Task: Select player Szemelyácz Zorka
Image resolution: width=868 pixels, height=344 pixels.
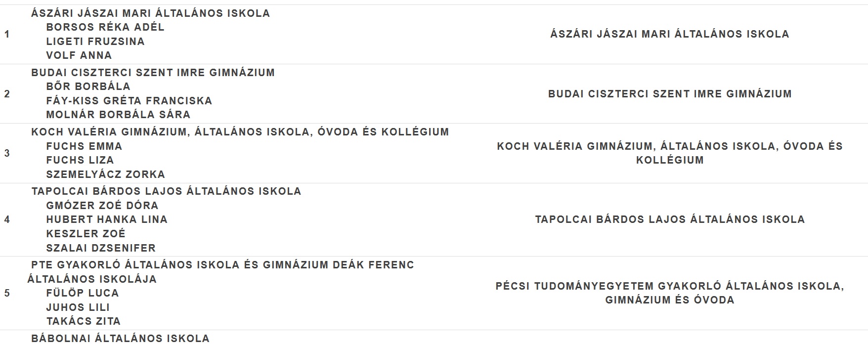Action: (x=106, y=174)
